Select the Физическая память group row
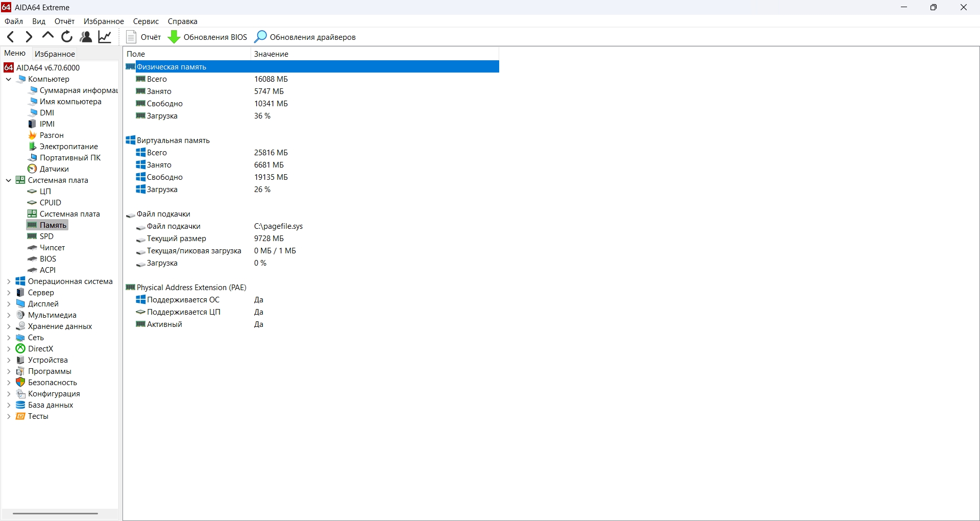 [x=312, y=67]
